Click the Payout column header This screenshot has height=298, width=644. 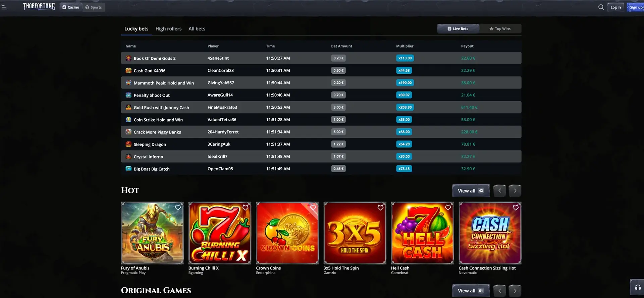point(467,46)
